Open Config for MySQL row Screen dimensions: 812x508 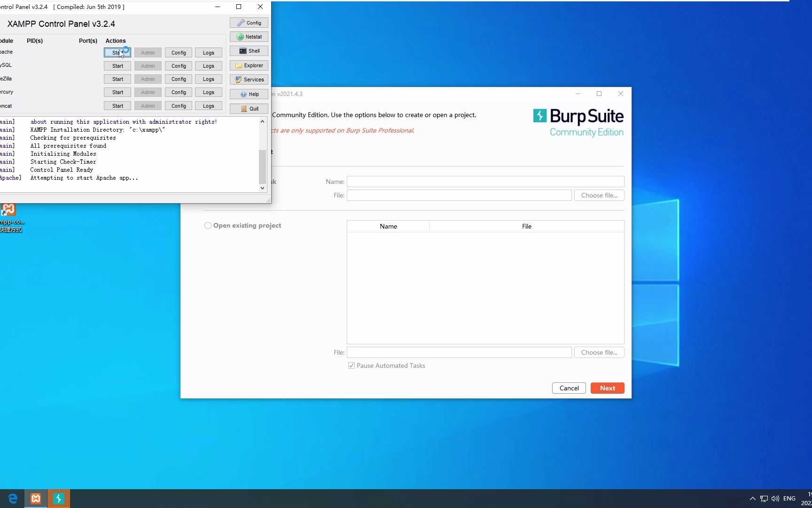point(179,66)
